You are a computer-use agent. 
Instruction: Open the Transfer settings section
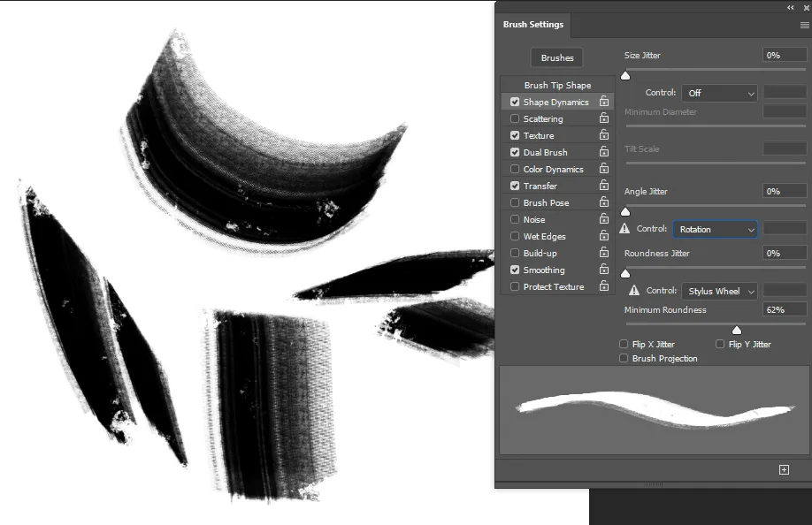point(540,186)
